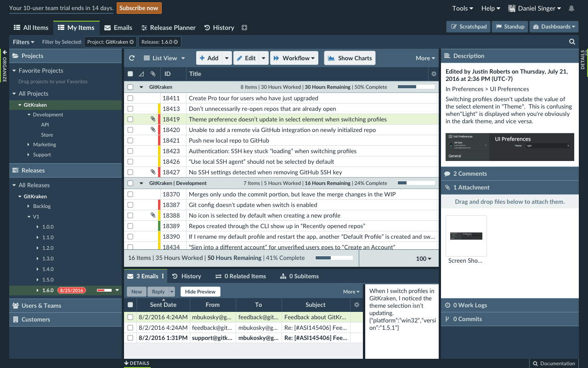Viewport: 588px width, 368px height.
Task: Open the Tools menu
Action: 463,8
